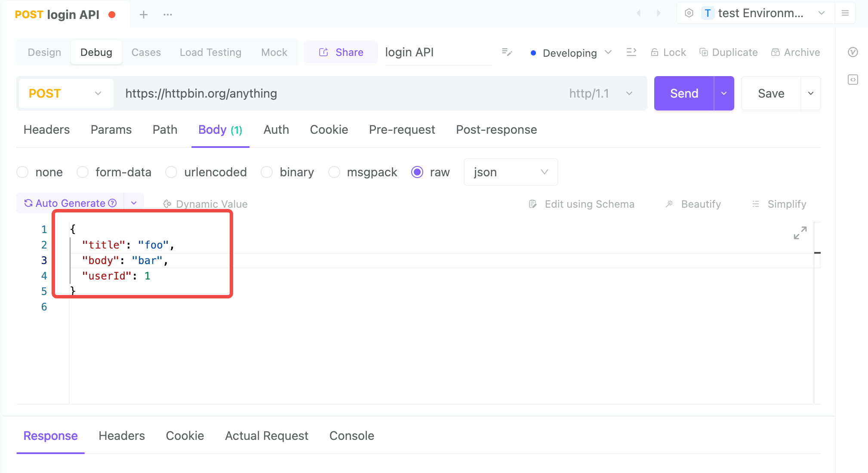
Task: Open the Actual Request tab
Action: click(x=267, y=436)
